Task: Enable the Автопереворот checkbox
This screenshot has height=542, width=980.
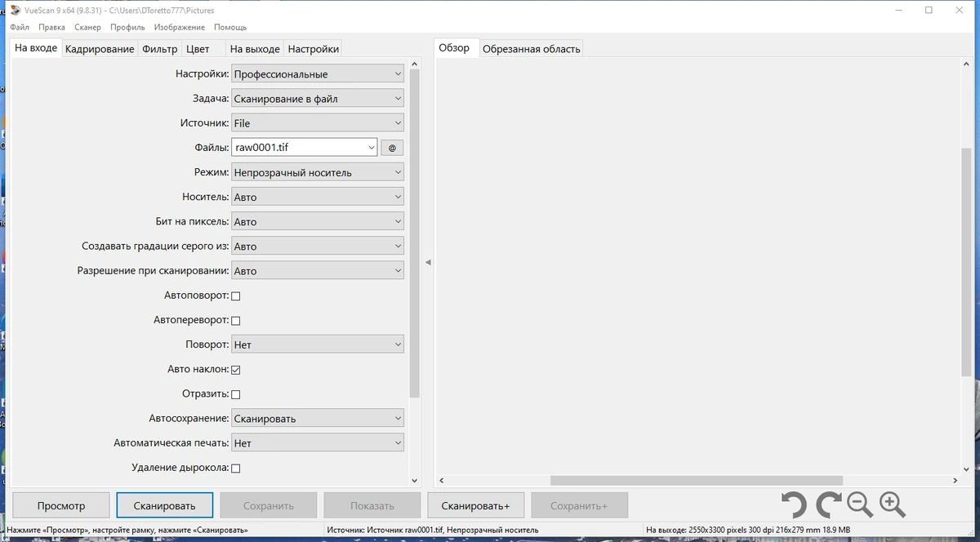Action: [236, 320]
